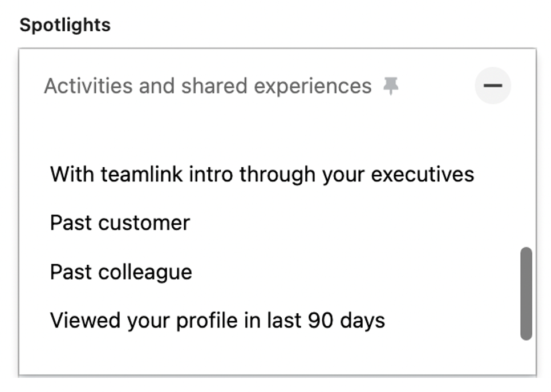Click the word executives in first option

(423, 175)
